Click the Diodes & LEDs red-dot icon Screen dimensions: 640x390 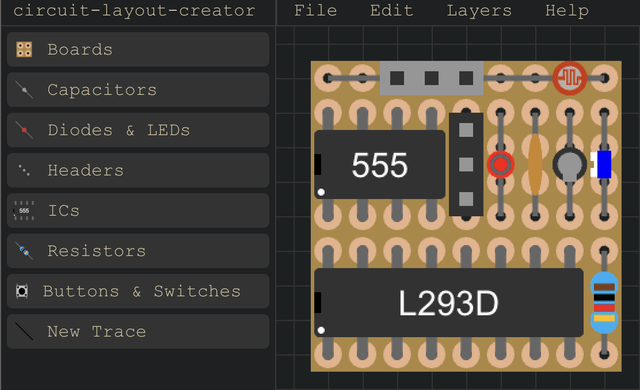tap(24, 130)
